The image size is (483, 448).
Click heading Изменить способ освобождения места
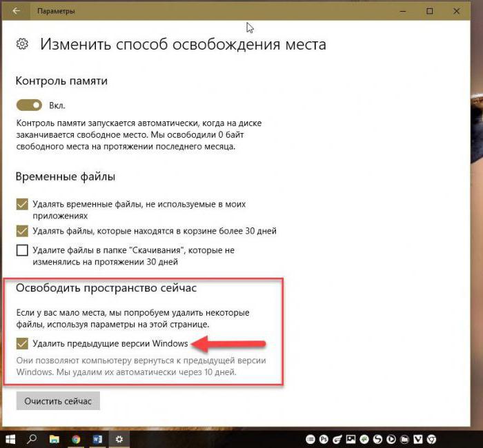click(183, 44)
